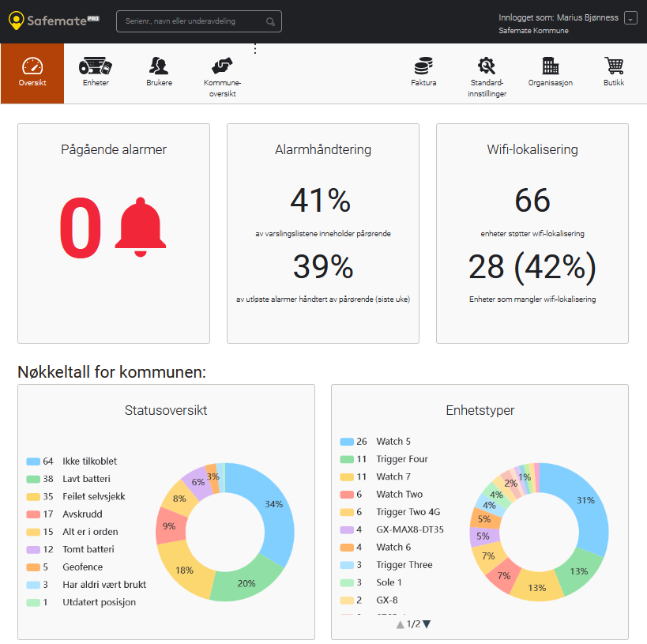The image size is (647, 644).
Task: Go to the Brukere users icon
Action: pyautogui.click(x=159, y=66)
